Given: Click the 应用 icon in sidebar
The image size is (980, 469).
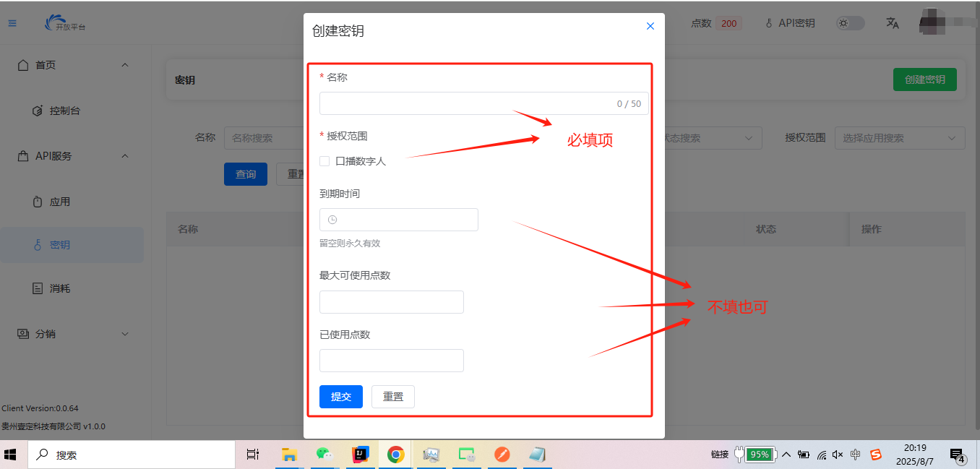Looking at the screenshot, I should [x=38, y=202].
